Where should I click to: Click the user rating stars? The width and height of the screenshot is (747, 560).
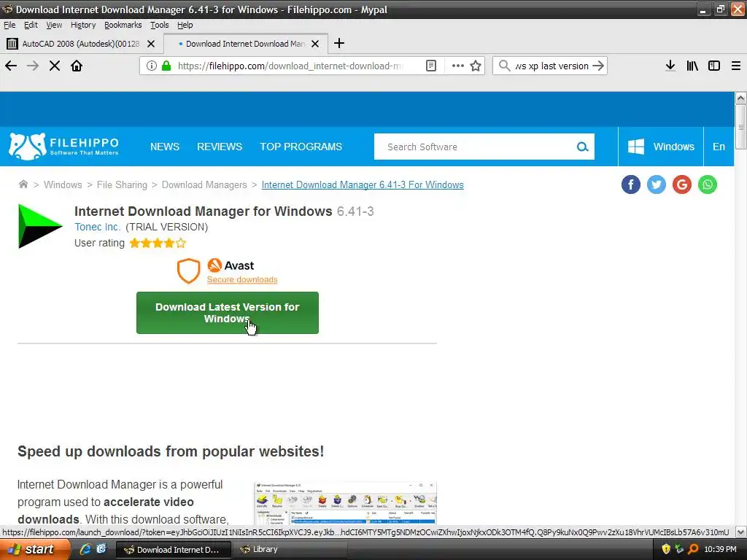tap(158, 244)
